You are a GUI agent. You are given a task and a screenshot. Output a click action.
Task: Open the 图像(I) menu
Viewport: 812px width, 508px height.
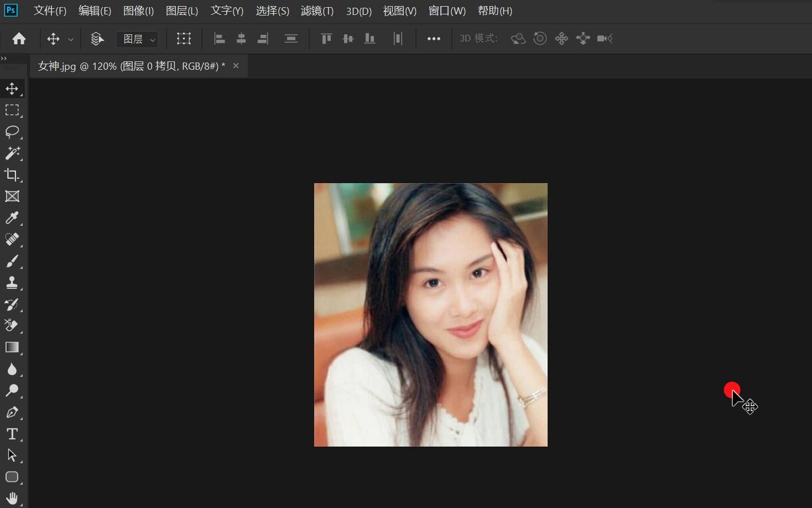(138, 11)
